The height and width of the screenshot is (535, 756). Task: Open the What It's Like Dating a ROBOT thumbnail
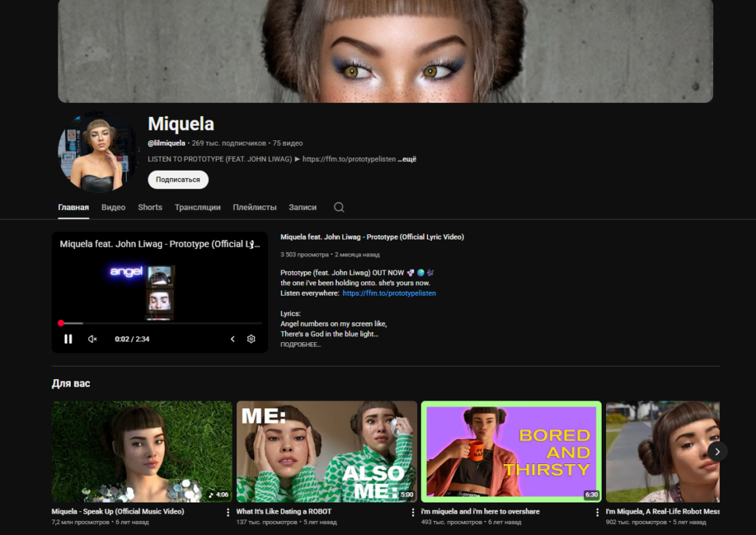click(x=326, y=451)
